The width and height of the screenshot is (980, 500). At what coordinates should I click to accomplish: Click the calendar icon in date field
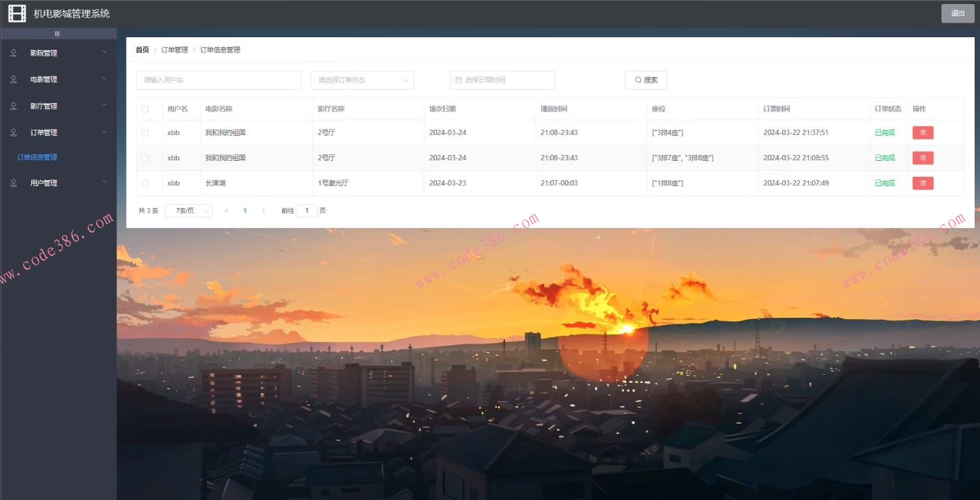tap(458, 80)
